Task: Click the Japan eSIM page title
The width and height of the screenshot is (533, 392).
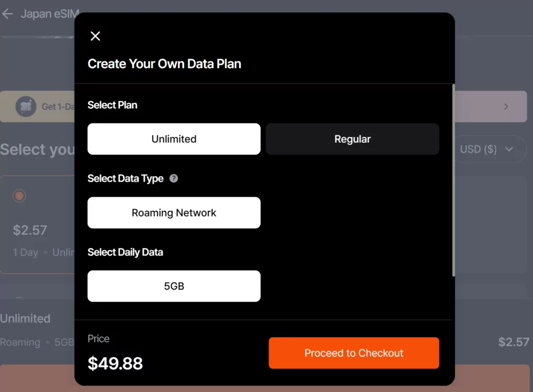Action: 50,14
